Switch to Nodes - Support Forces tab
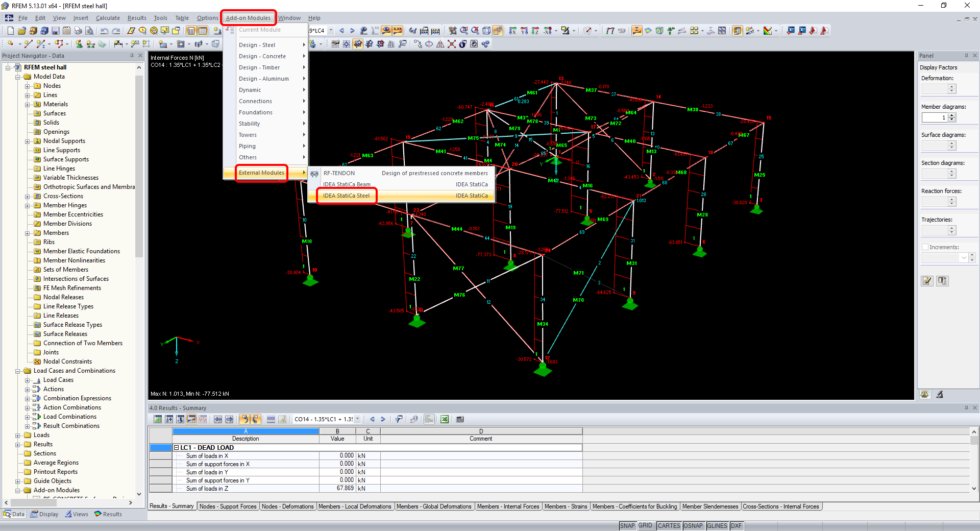The height and width of the screenshot is (531, 980). click(x=228, y=506)
